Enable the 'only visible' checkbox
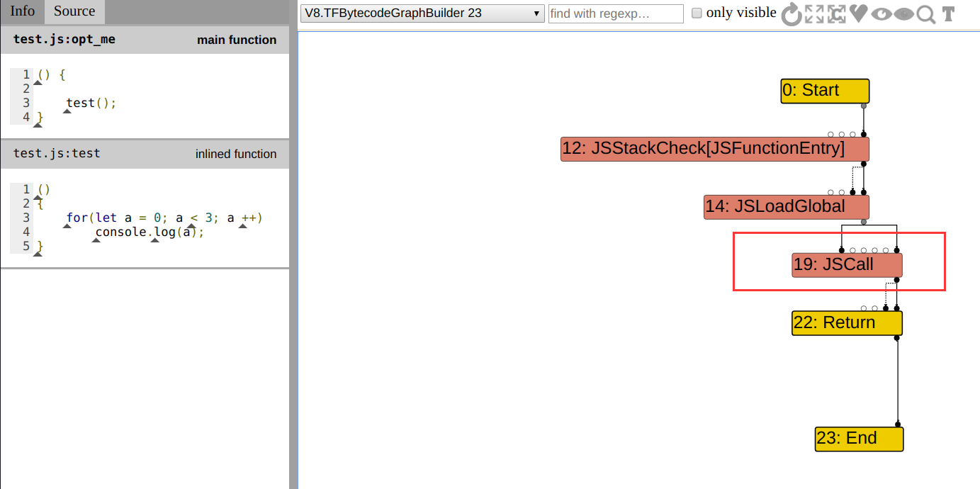The image size is (980, 489). [x=697, y=13]
